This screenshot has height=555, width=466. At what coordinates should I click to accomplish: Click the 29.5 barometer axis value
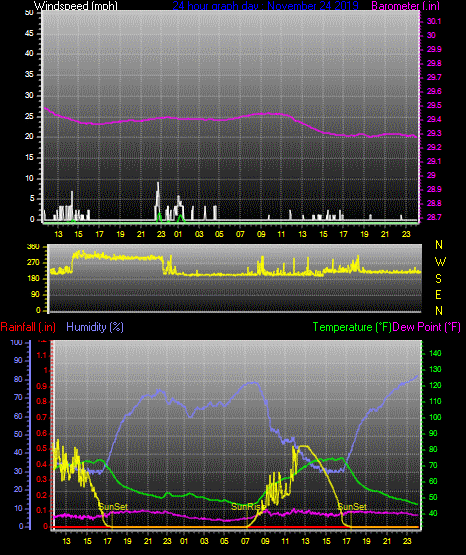click(434, 105)
